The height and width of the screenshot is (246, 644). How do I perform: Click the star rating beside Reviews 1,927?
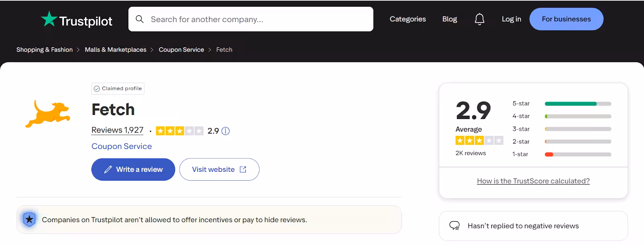pos(180,131)
